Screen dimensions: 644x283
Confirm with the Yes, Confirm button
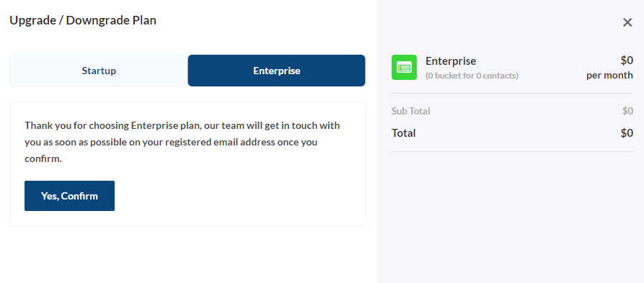(x=69, y=196)
